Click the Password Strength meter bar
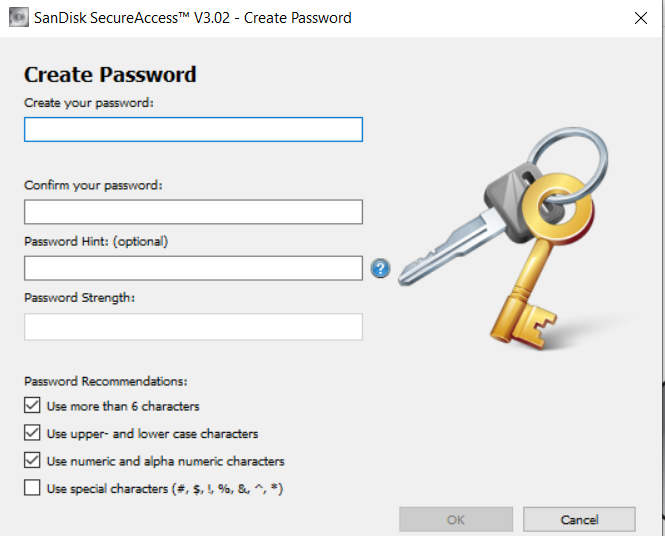Screen dimensions: 665x536 coord(193,327)
